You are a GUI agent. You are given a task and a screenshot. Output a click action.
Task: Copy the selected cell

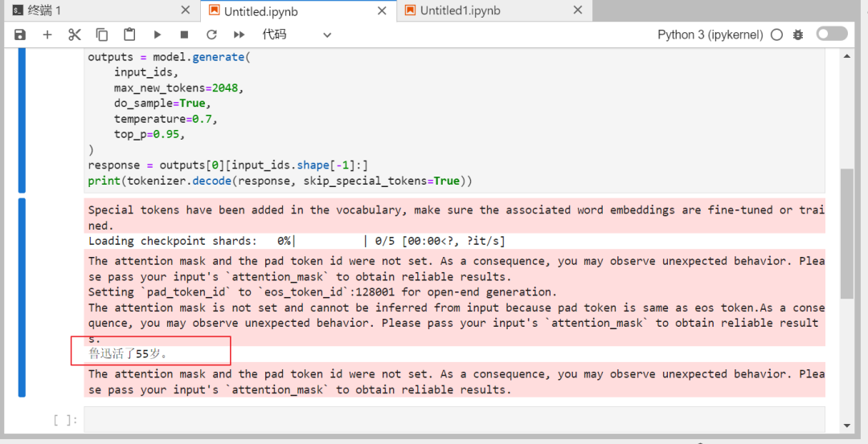pyautogui.click(x=102, y=35)
